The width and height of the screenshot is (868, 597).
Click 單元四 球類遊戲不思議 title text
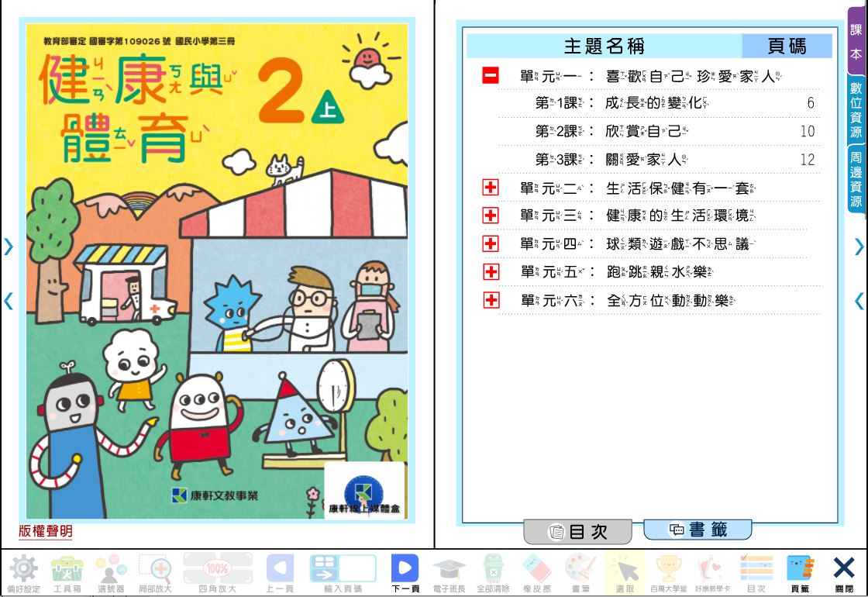pyautogui.click(x=638, y=243)
